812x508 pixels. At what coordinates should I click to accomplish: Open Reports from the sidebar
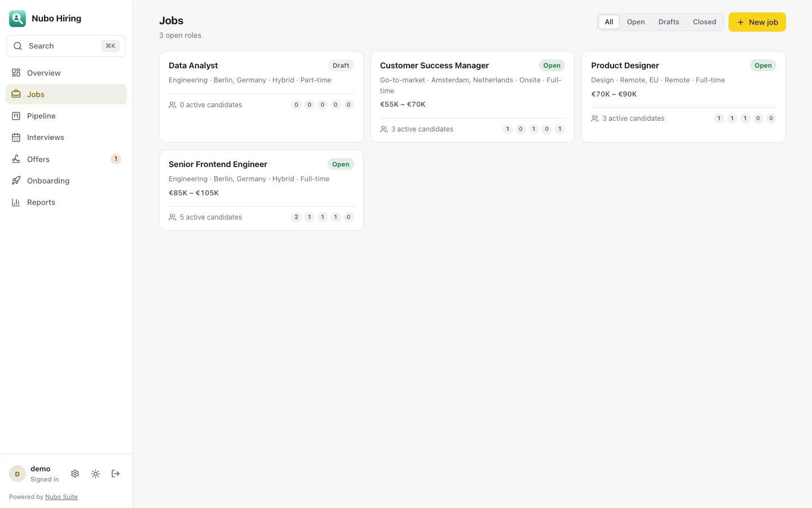point(66,202)
